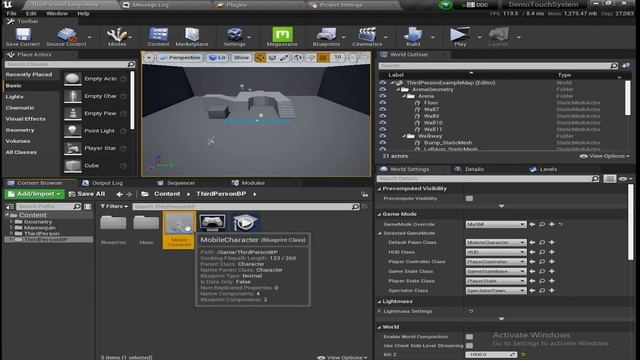Open the File menu
Screen dimensions: 640x360
11,13
